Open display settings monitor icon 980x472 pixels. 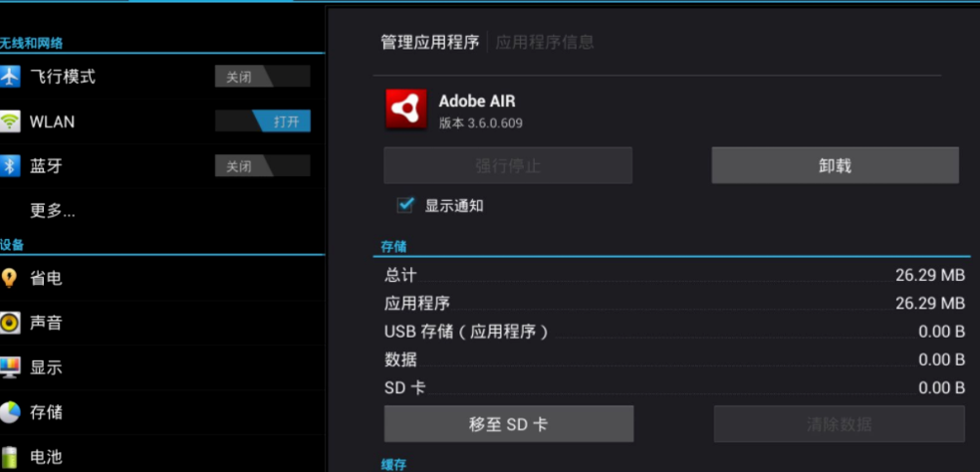pos(9,367)
